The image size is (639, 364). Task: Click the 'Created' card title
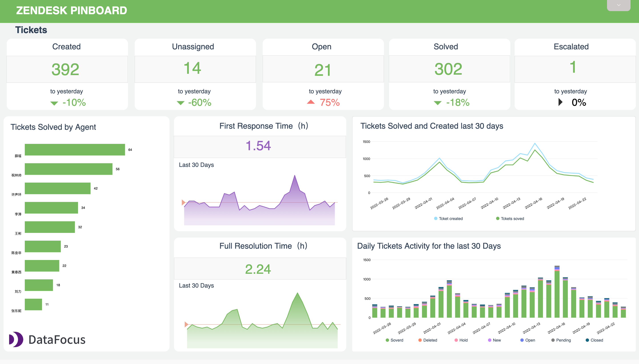point(66,46)
